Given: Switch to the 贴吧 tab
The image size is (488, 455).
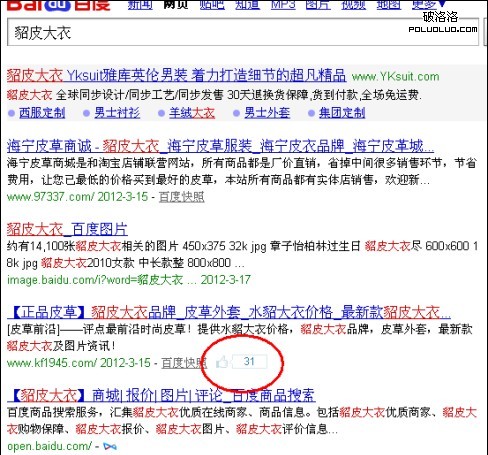Looking at the screenshot, I should point(212,4).
